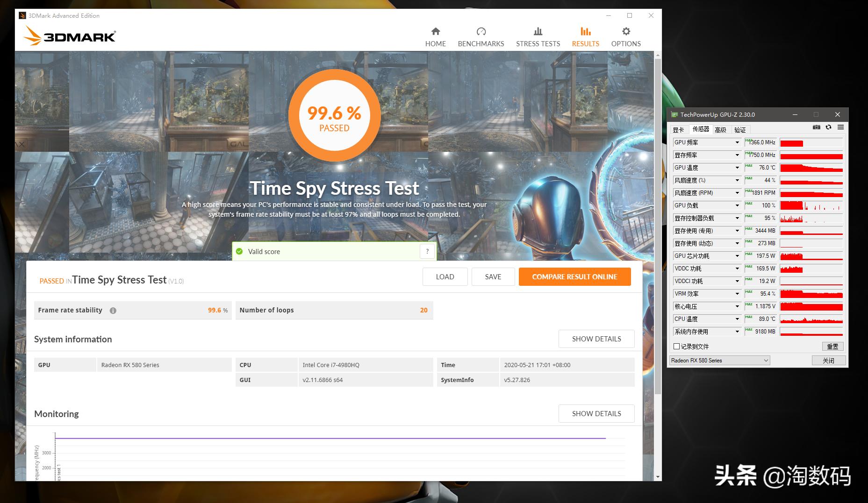The width and height of the screenshot is (868, 503).
Task: Open the Stress Tests section
Action: click(x=538, y=37)
